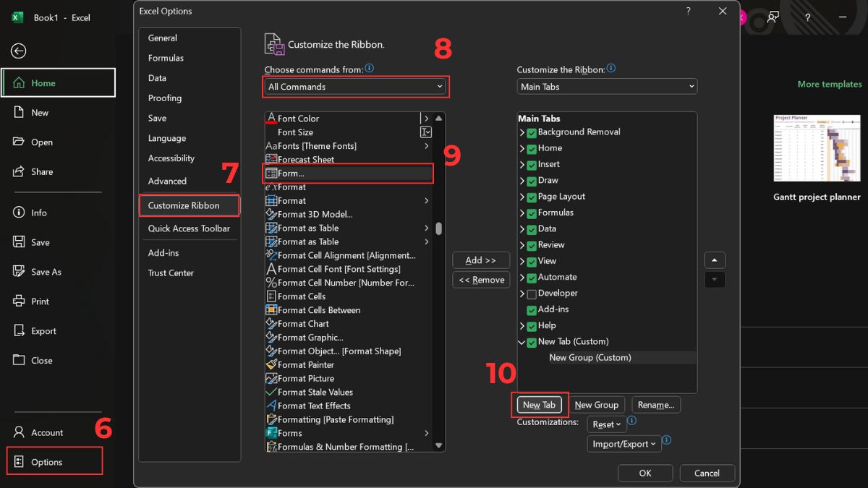Uncheck the Home tab checkbox
868x488 pixels.
[x=532, y=147]
